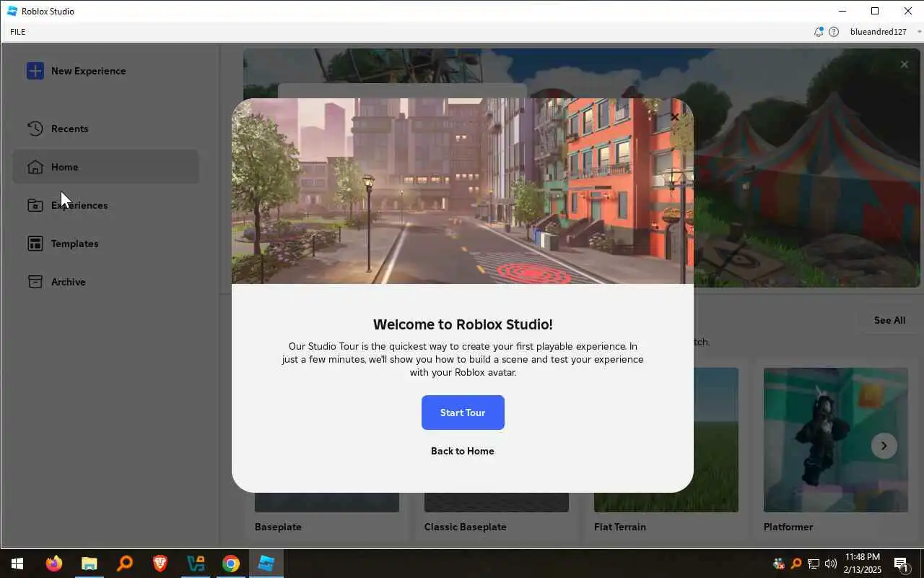Open the Archive section

[105, 282]
